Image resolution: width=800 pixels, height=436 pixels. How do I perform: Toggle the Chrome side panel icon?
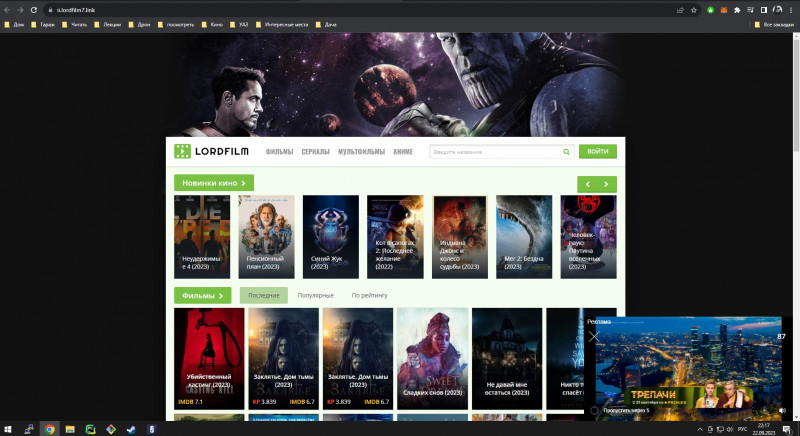[764, 10]
